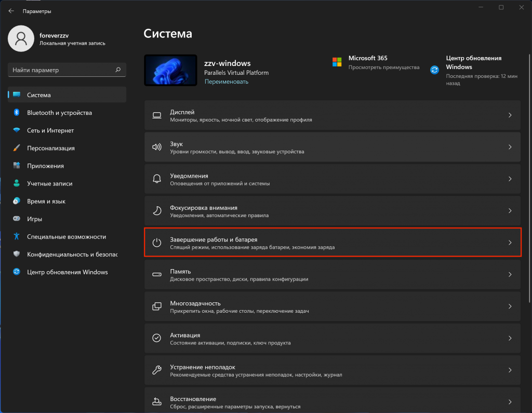Click the Учетные записи person icon
The width and height of the screenshot is (532, 413).
coord(17,183)
